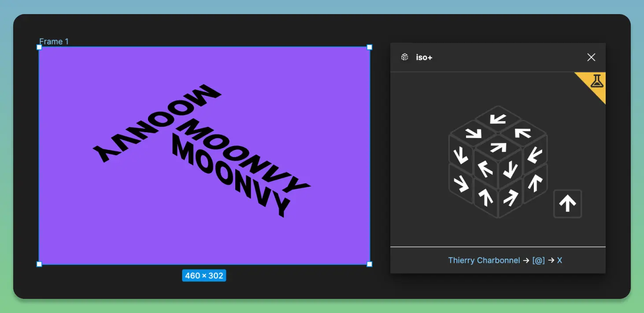Open the X link in the plugin footer
The width and height of the screenshot is (644, 313).
coord(559,261)
